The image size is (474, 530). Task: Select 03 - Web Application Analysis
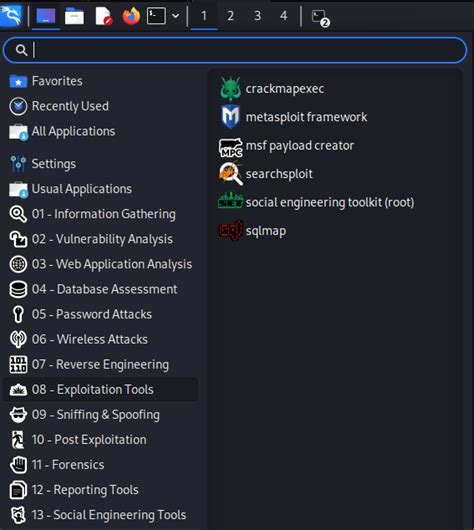[x=101, y=264]
